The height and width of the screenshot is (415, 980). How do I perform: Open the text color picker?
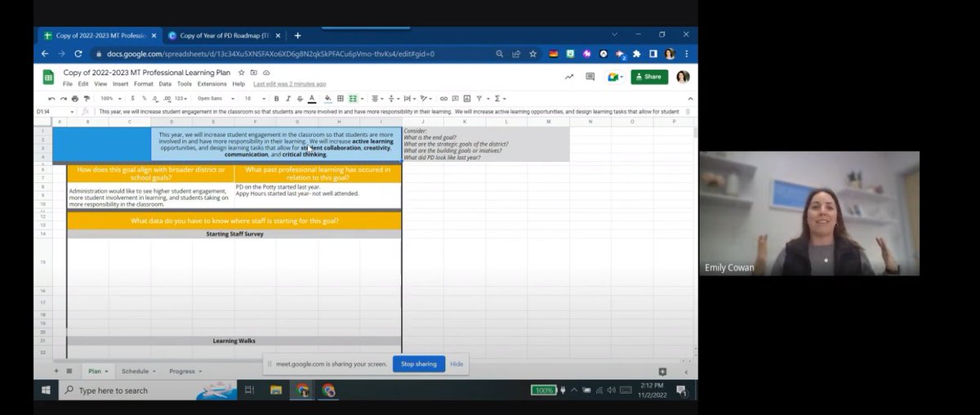(312, 98)
